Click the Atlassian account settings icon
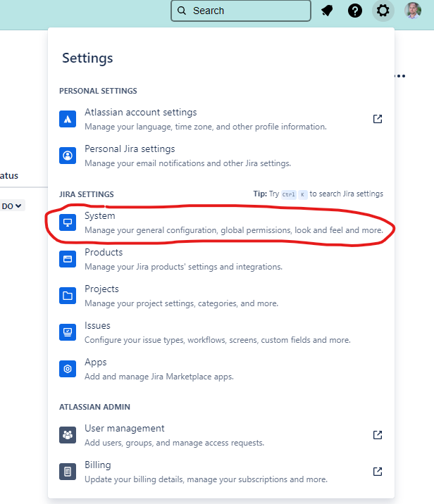434x504 pixels. tap(68, 119)
